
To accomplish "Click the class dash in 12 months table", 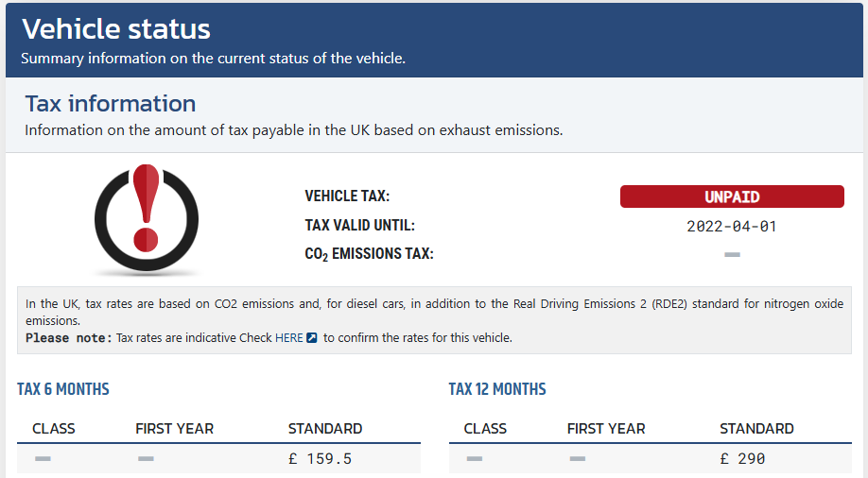I will pyautogui.click(x=475, y=459).
